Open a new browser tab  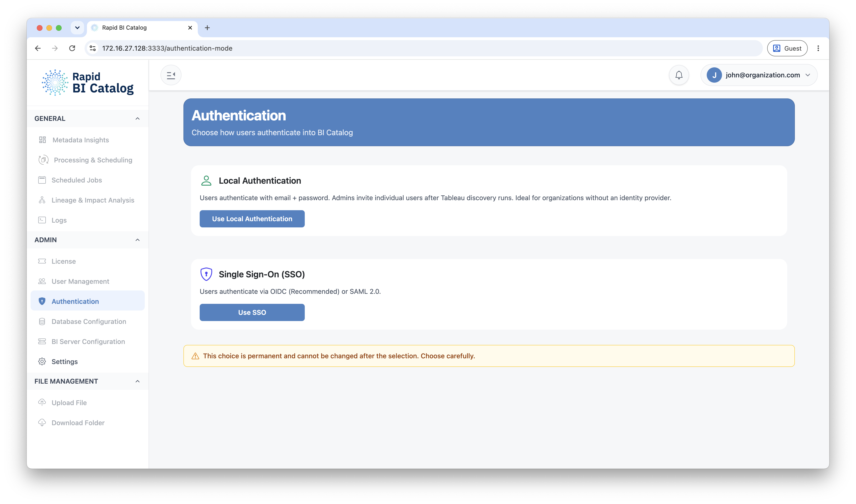click(207, 28)
